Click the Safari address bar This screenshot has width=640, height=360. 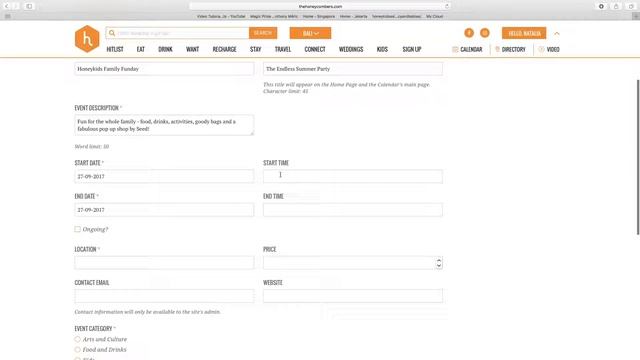[320, 6]
